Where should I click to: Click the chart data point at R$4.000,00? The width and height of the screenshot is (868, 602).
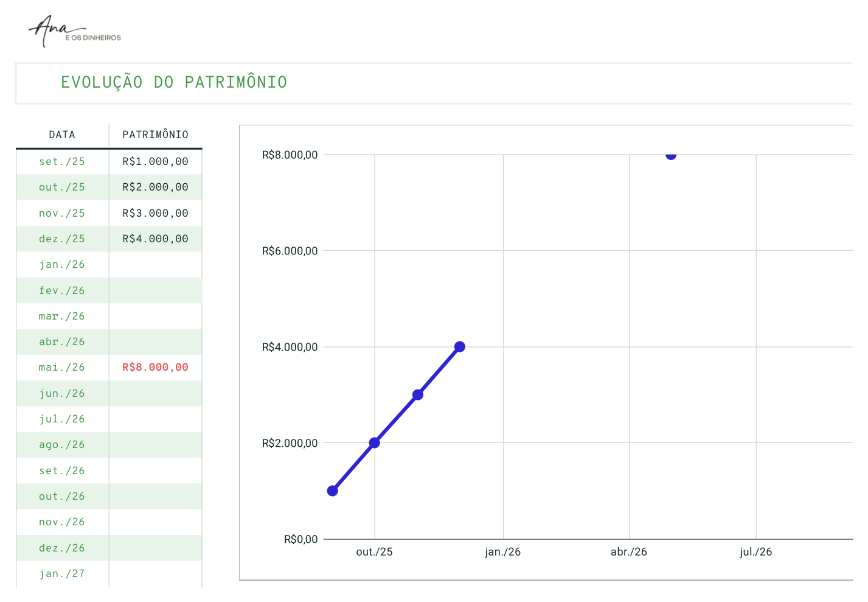(x=460, y=346)
